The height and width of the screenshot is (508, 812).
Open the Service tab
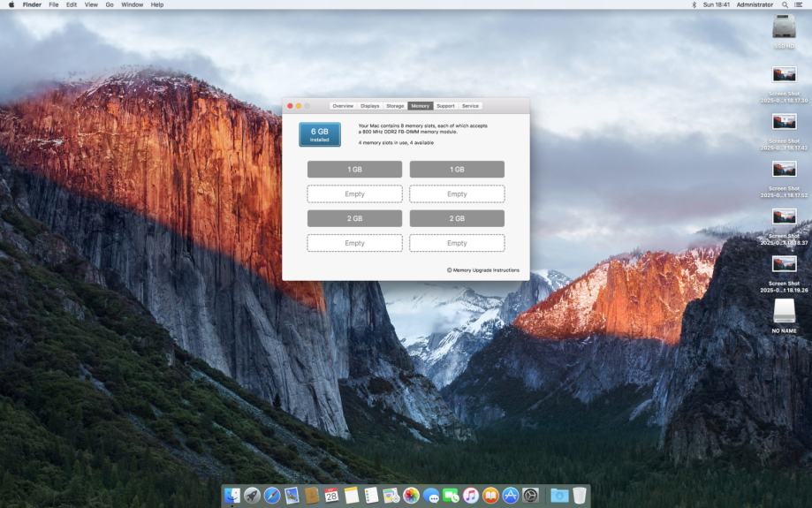click(x=470, y=106)
